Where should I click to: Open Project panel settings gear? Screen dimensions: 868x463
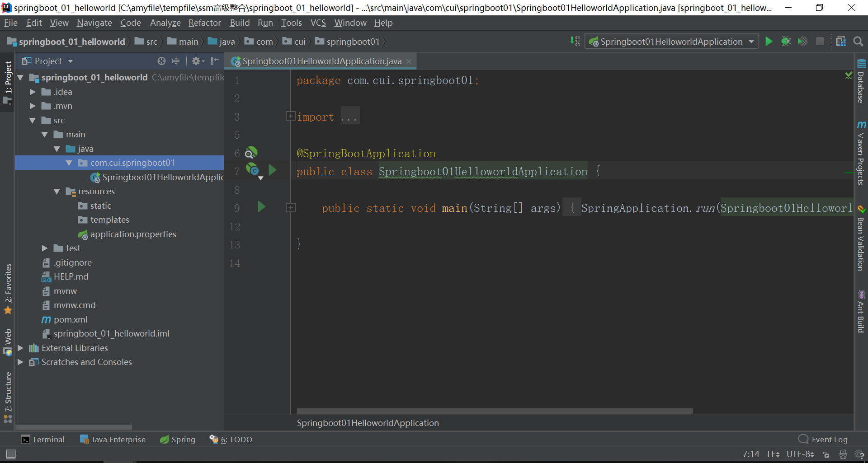tap(198, 61)
